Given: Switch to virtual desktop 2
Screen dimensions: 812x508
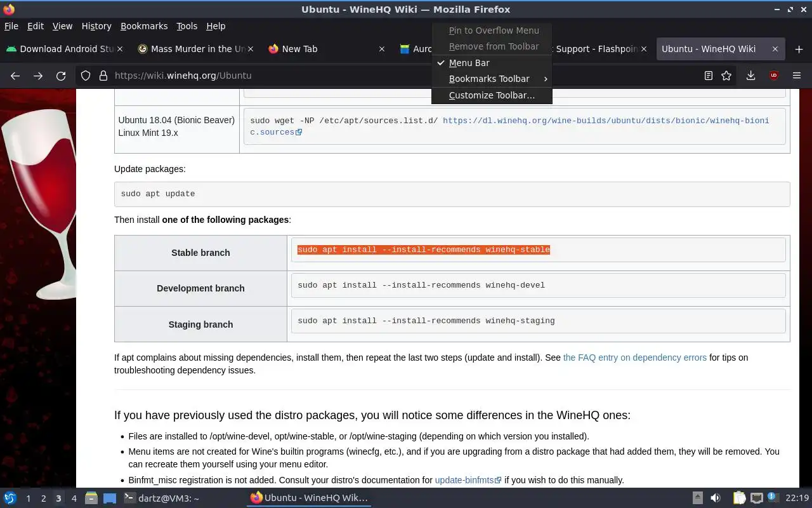Looking at the screenshot, I should point(44,498).
